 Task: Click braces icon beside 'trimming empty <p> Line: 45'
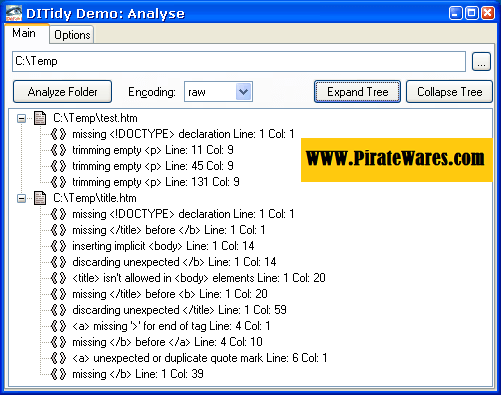pyautogui.click(x=58, y=166)
